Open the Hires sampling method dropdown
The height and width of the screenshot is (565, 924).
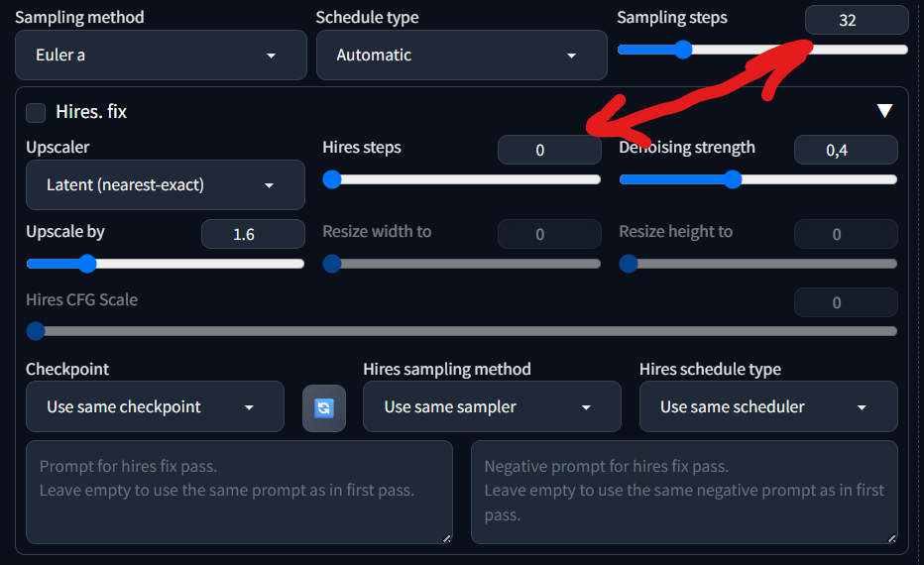(492, 406)
